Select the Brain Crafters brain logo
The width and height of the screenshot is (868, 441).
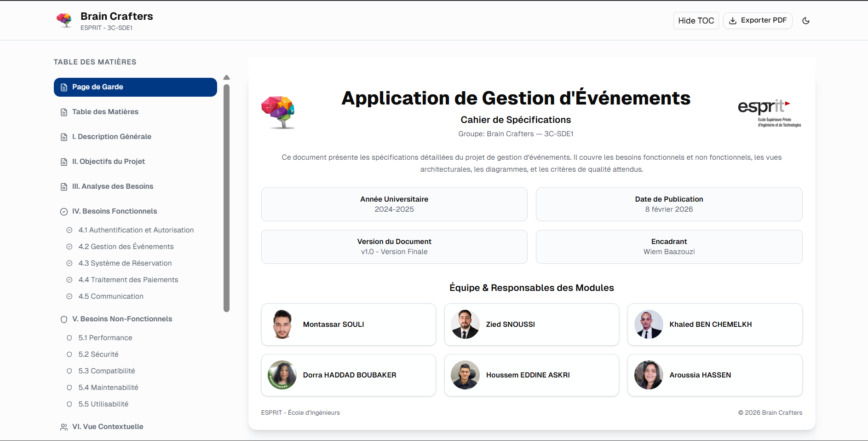tap(64, 20)
